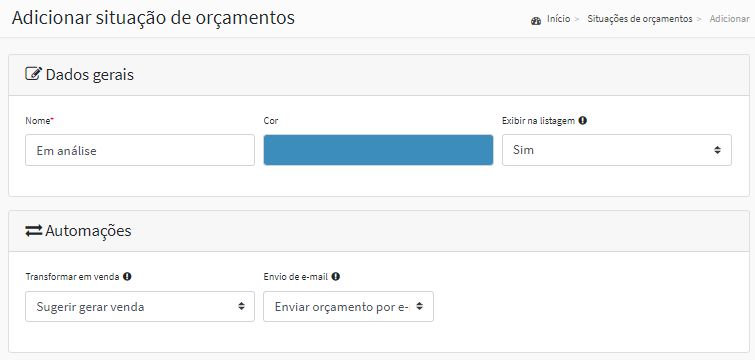755x360 pixels.
Task: Click the Adicionar breadcrumb item
Action: [729, 19]
